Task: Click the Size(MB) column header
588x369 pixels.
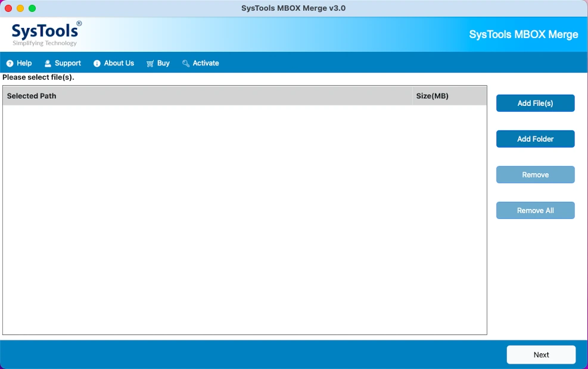Action: pos(450,96)
